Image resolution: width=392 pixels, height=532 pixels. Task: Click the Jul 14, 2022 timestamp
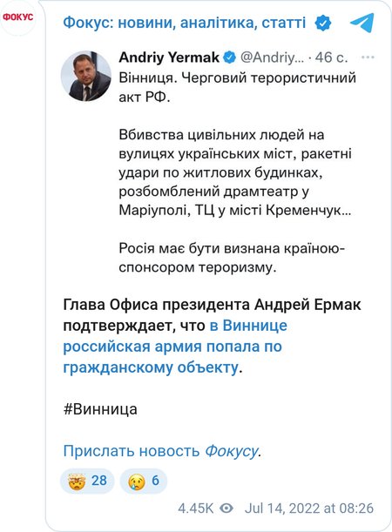pyautogui.click(x=309, y=508)
